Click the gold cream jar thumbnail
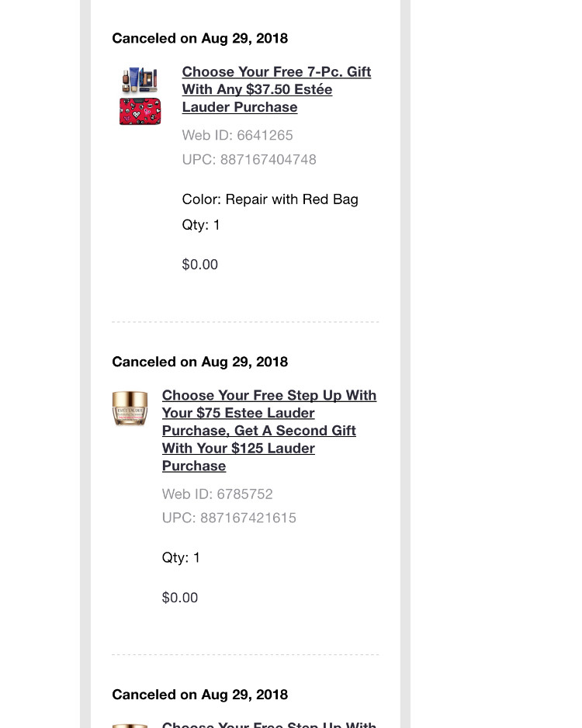The height and width of the screenshot is (728, 582). (x=130, y=408)
